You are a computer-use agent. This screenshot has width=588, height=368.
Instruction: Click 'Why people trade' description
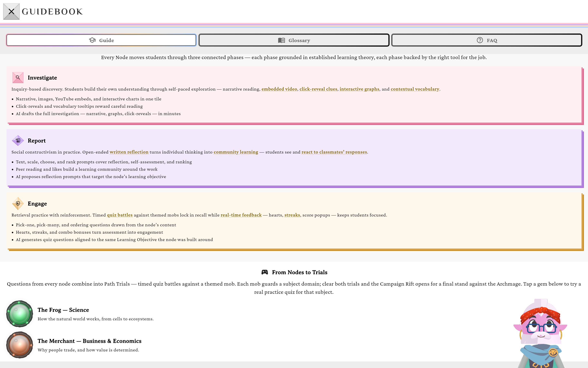[88, 350]
